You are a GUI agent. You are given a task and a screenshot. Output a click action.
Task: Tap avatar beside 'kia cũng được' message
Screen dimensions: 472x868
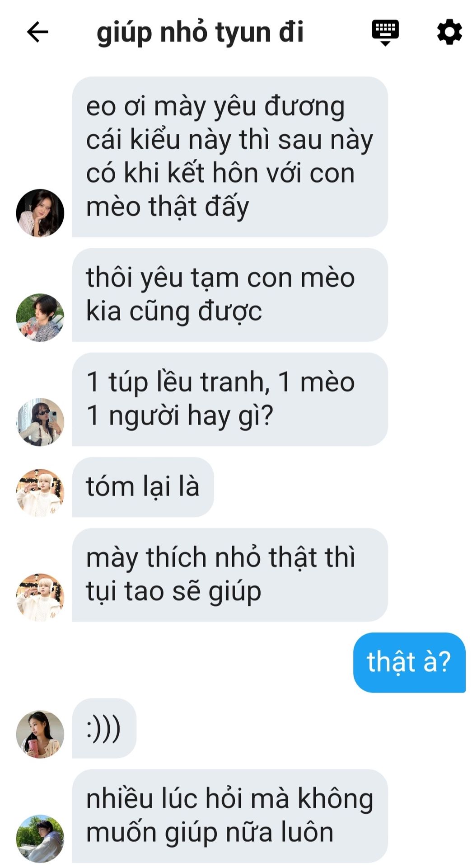coord(40,318)
